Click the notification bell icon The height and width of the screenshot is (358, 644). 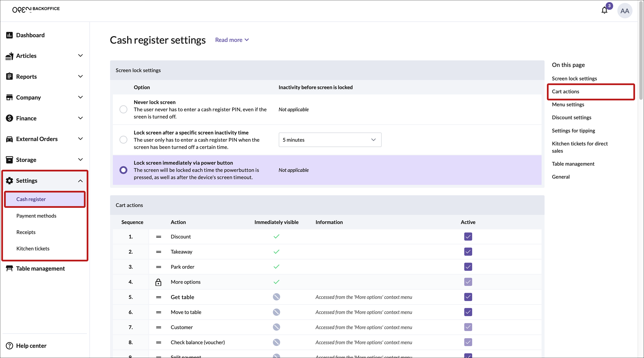tap(604, 10)
